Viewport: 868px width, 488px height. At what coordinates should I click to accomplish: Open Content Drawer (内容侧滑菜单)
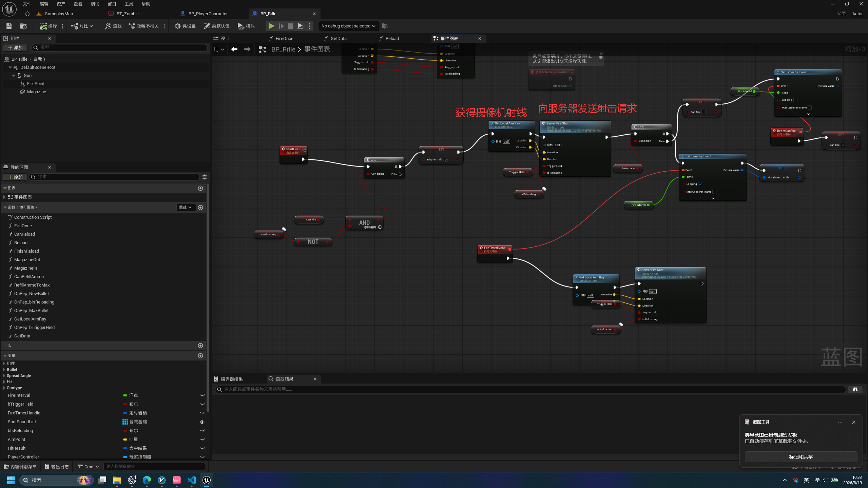point(20,467)
